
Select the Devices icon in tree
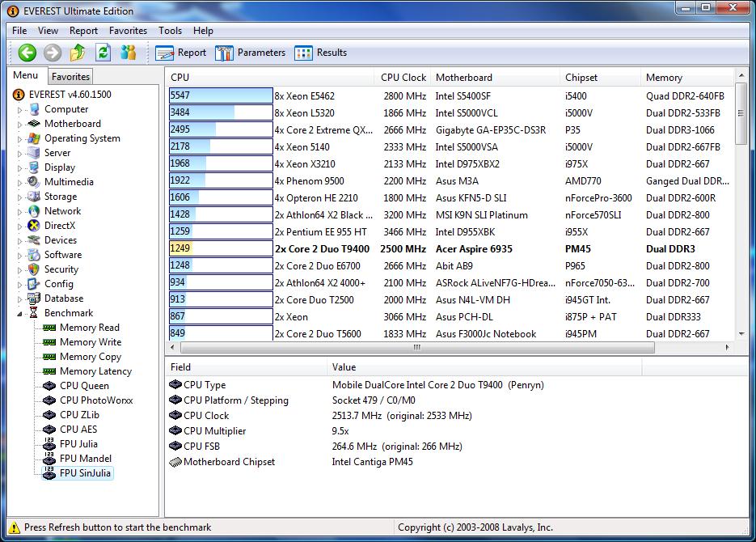tap(34, 240)
